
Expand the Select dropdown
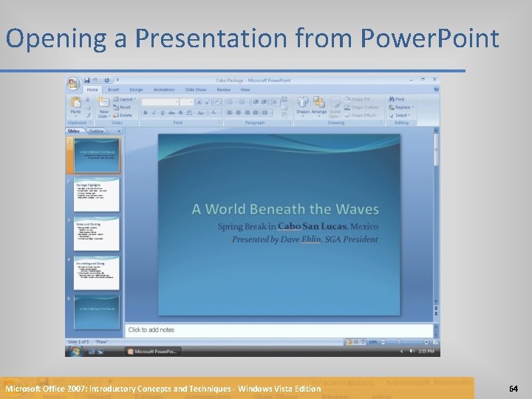point(400,115)
